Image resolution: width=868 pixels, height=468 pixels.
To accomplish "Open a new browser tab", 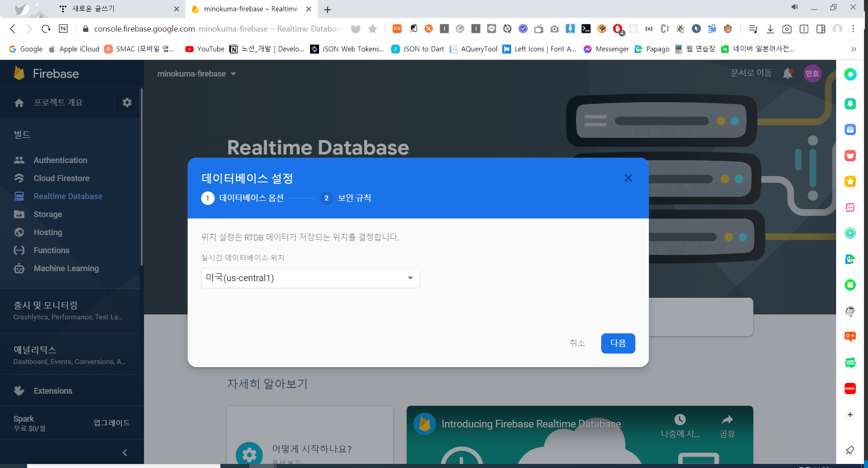I will click(328, 9).
